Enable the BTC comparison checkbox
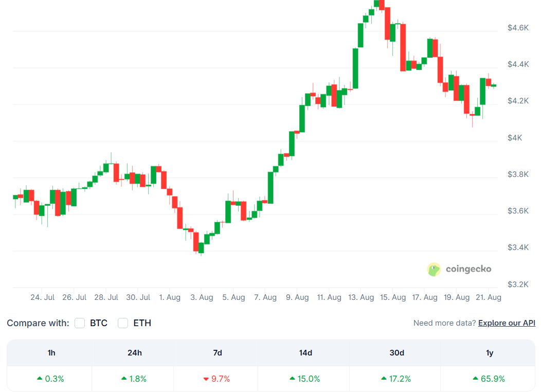 80,323
